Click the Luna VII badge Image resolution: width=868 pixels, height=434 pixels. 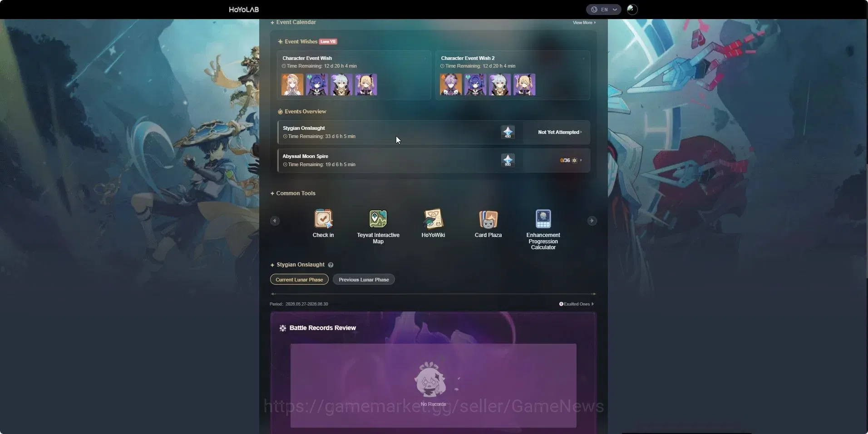(328, 42)
